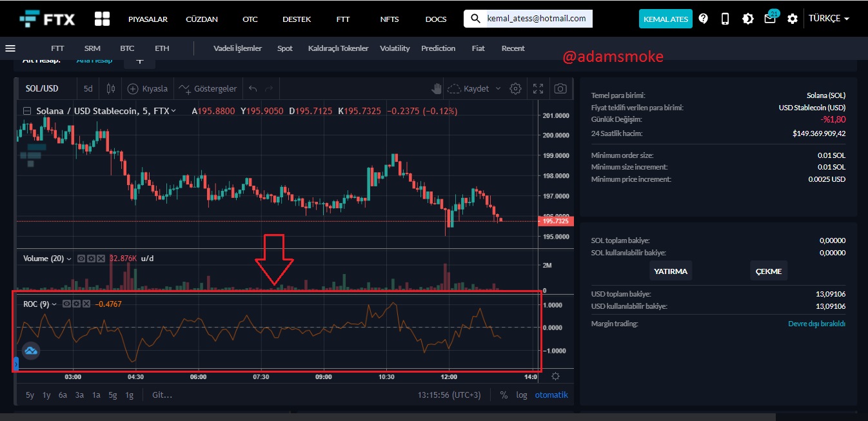Click the blue side panel expand handle
This screenshot has height=421, width=868.
click(x=15, y=364)
